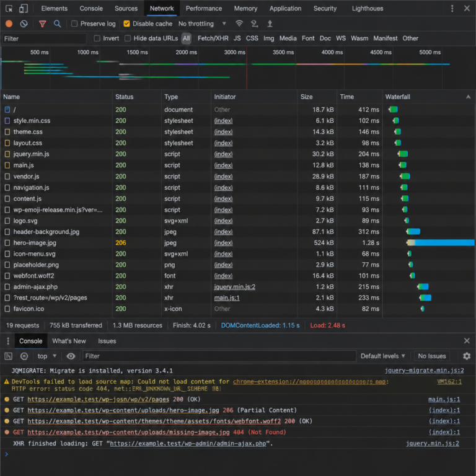Open the Application tab
Screen dimensions: 476x476
click(x=285, y=8)
